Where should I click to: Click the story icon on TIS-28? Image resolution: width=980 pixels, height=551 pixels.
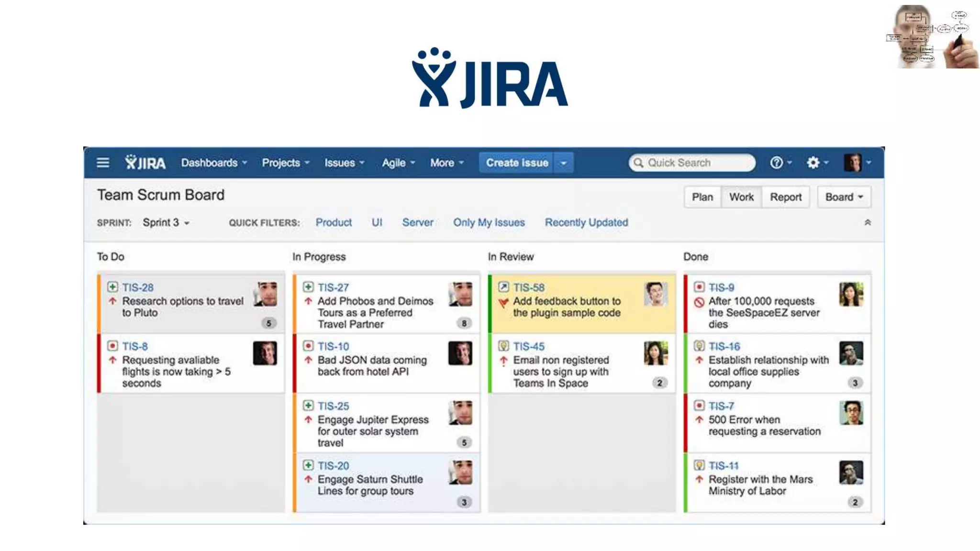112,287
